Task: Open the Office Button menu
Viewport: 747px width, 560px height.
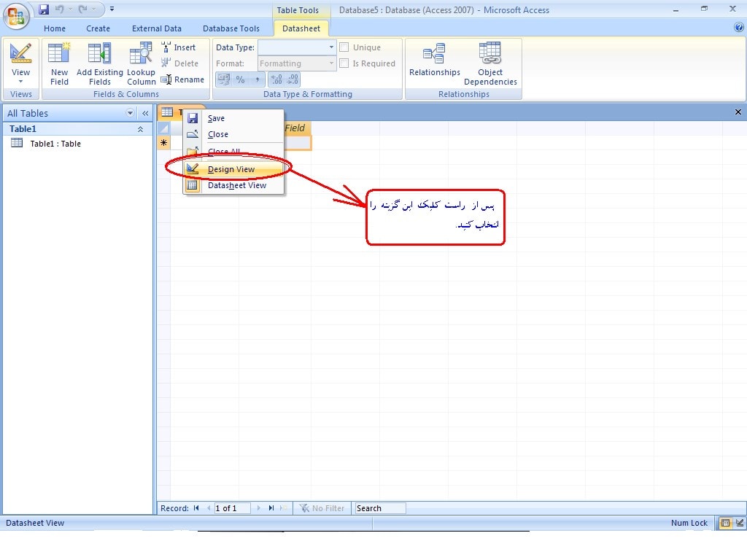Action: (16, 16)
